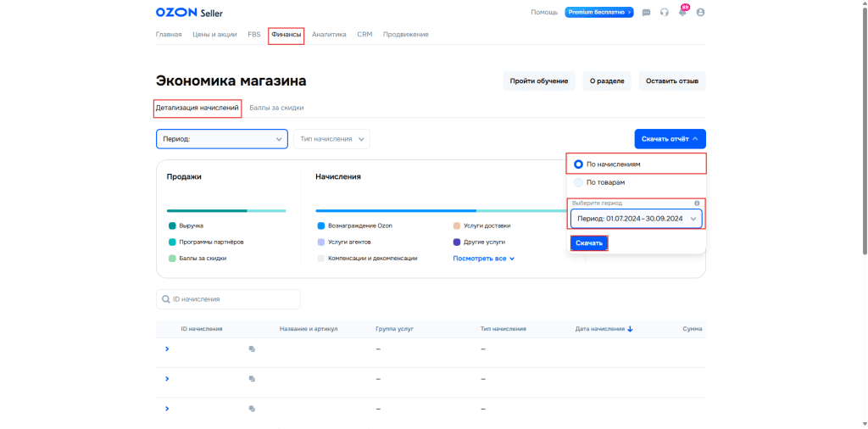Viewport: 868px width, 429px height.
Task: Switch to the "Баллы за скидки" tab
Action: click(276, 108)
